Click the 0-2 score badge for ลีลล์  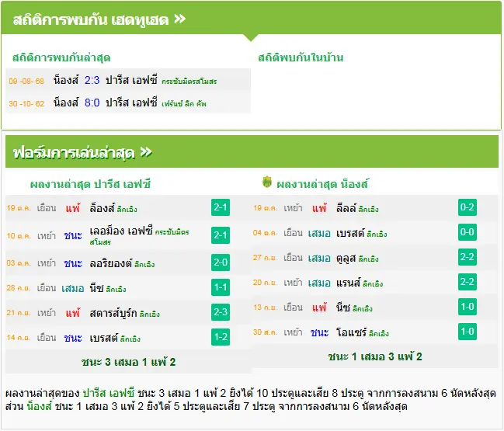(468, 207)
